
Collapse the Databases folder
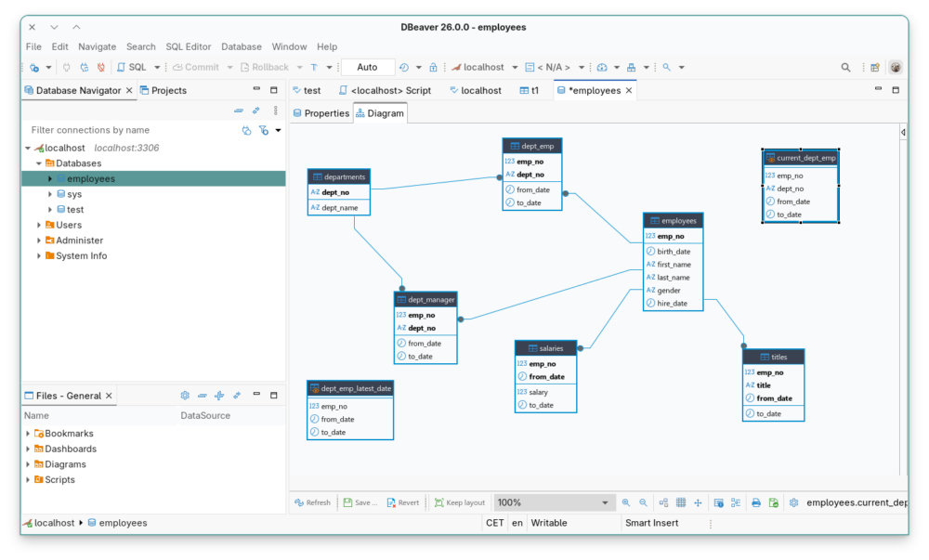pyautogui.click(x=39, y=163)
